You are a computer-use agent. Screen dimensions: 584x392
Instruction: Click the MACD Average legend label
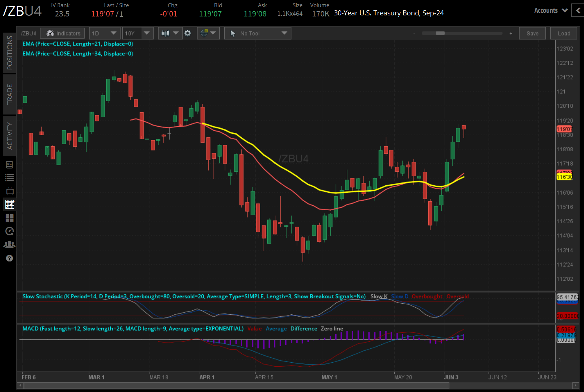tap(276, 329)
